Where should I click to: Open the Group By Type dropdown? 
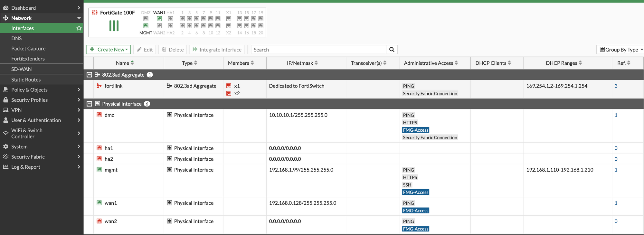pos(620,50)
